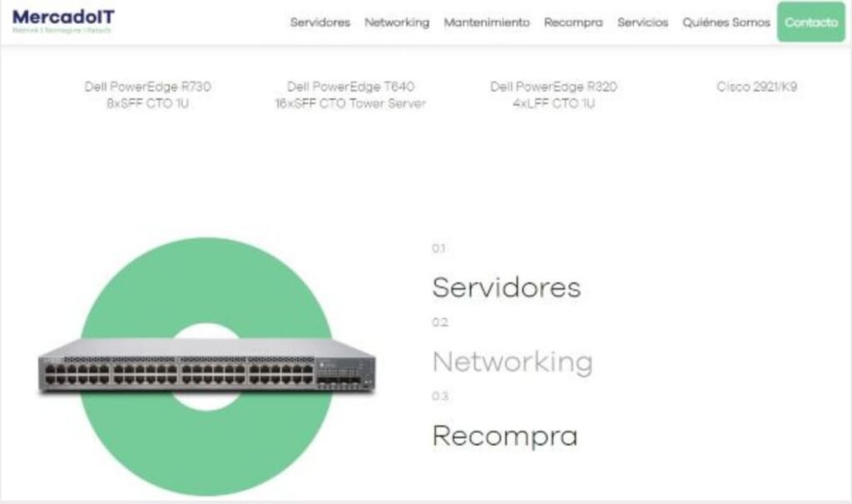Image resolution: width=852 pixels, height=504 pixels.
Task: Open Recompra from the top navigation
Action: 573,22
